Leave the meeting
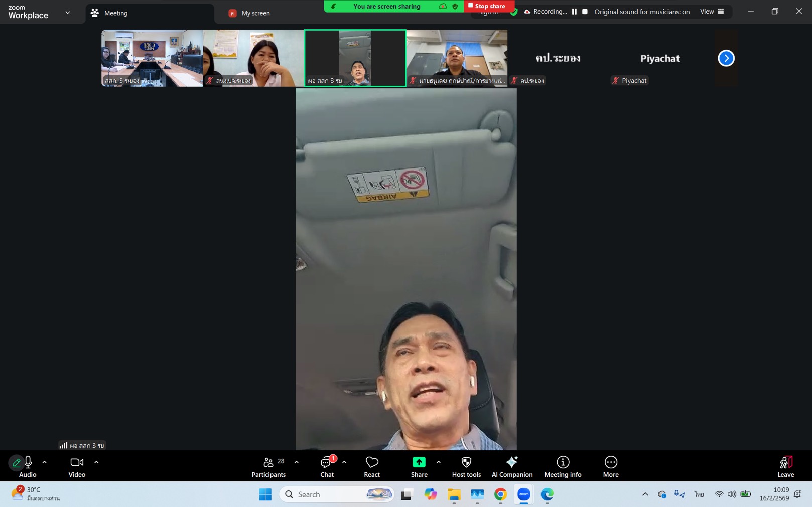The height and width of the screenshot is (507, 812). pos(785,466)
